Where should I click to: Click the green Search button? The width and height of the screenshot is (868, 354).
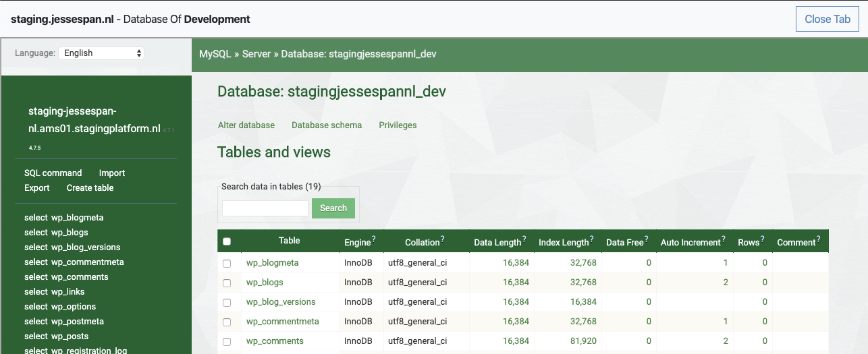[333, 208]
